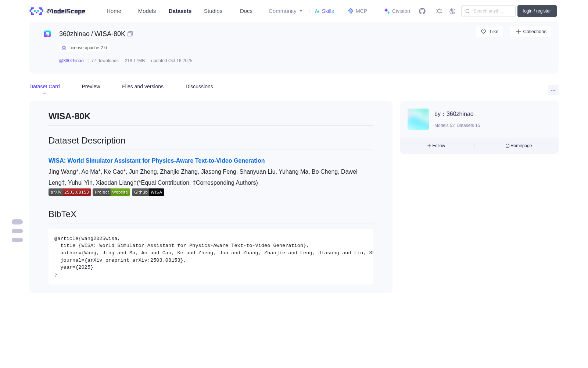Open the GitHub icon link
This screenshot has height=368, width=588.
tap(422, 11)
